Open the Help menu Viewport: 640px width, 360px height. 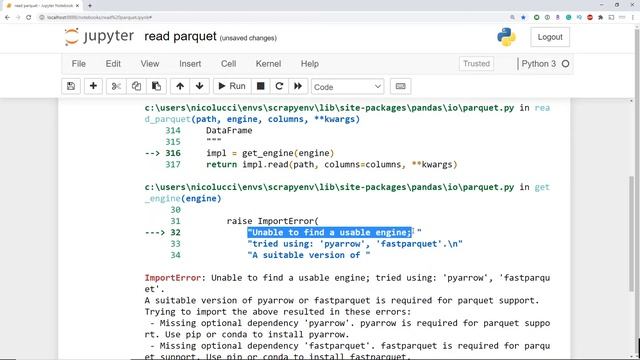[310, 64]
